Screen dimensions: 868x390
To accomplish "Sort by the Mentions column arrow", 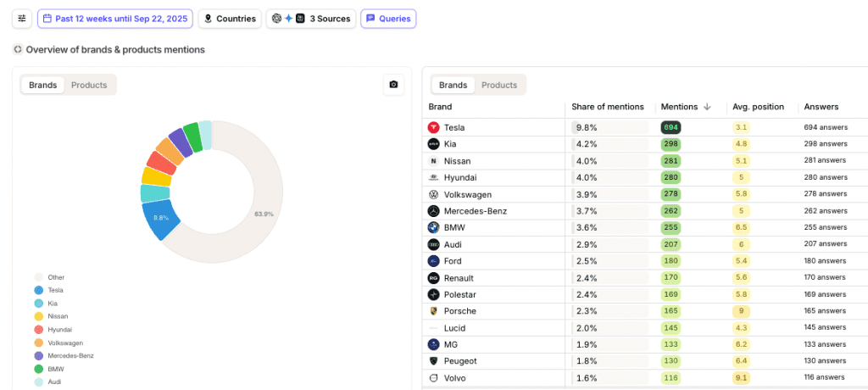I will click(707, 107).
